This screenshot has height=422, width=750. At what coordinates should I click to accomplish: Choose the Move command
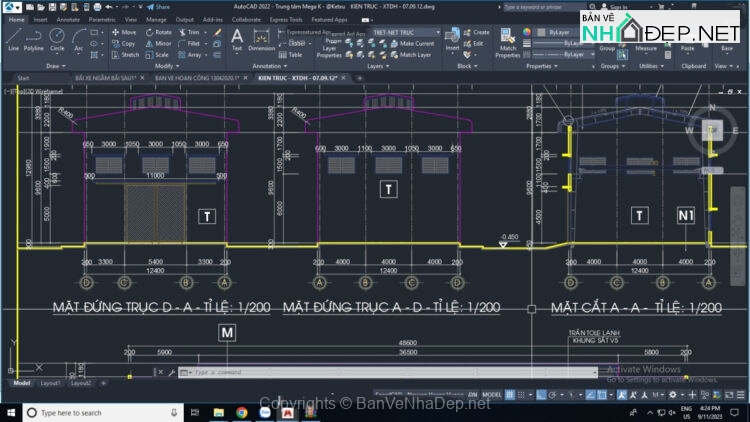click(x=124, y=32)
